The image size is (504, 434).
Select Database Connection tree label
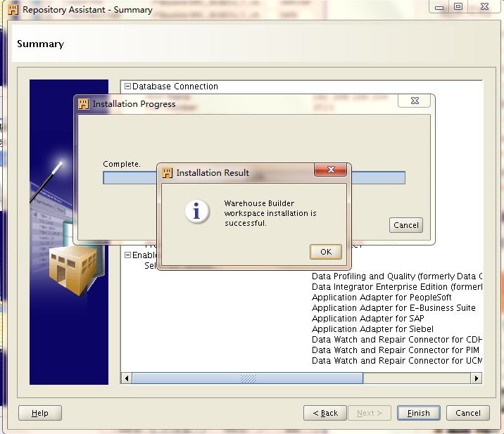click(x=175, y=87)
